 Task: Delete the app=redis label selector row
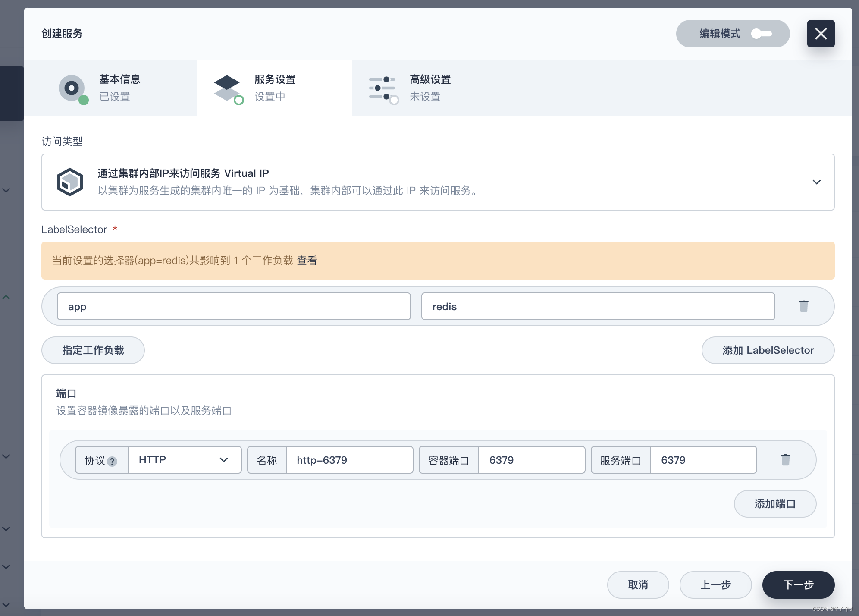coord(803,306)
